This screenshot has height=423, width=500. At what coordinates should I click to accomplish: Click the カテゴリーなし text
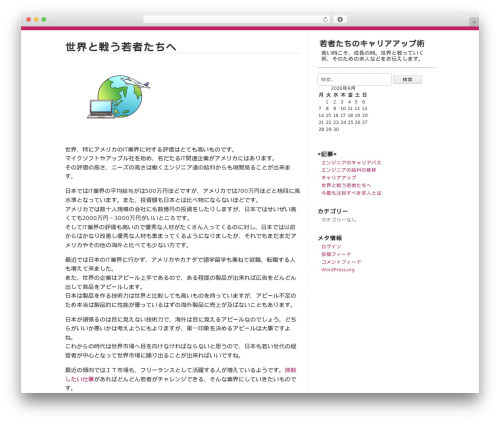pyautogui.click(x=339, y=220)
